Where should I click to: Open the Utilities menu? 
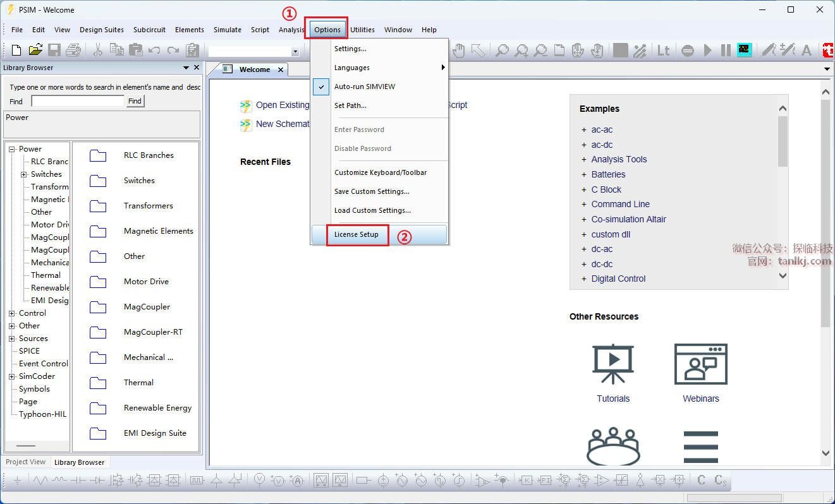click(x=362, y=30)
